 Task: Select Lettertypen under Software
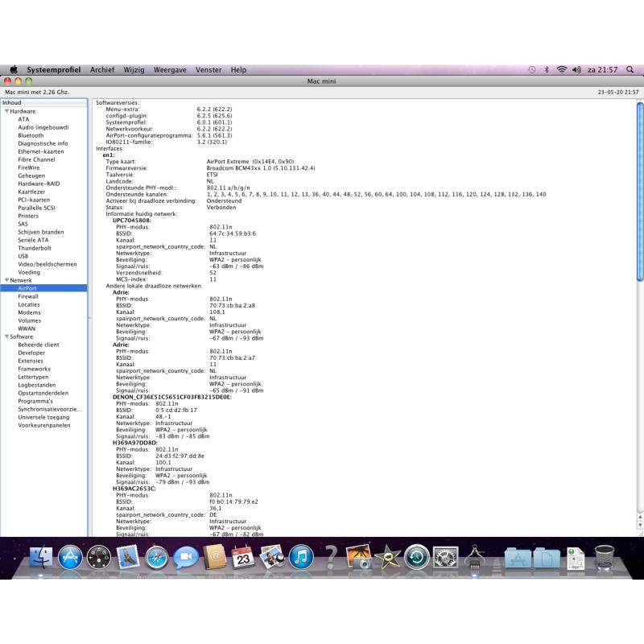click(x=33, y=377)
